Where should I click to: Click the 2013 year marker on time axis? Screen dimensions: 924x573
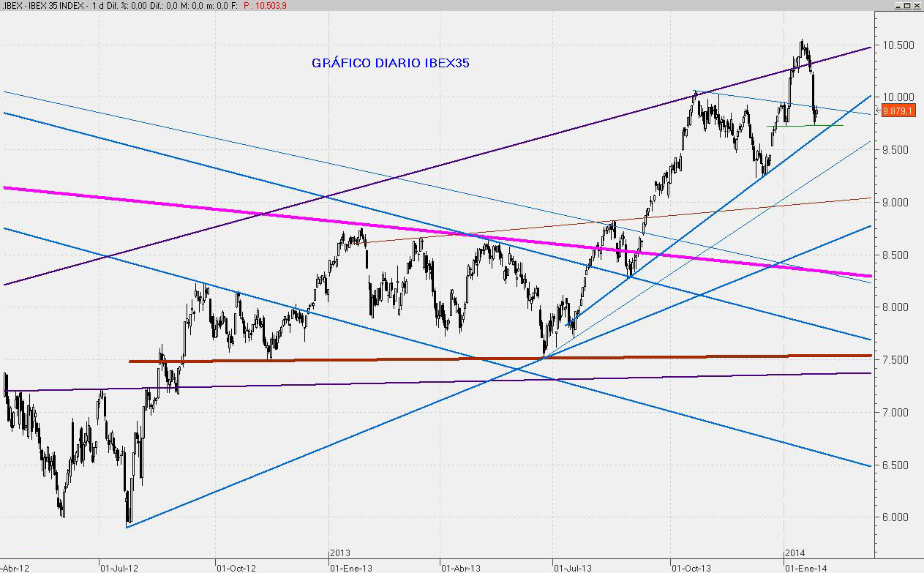coord(340,553)
